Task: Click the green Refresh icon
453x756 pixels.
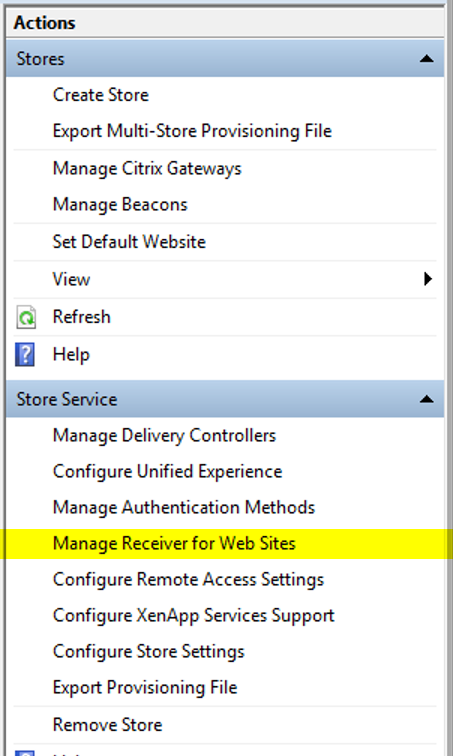Action: [26, 317]
